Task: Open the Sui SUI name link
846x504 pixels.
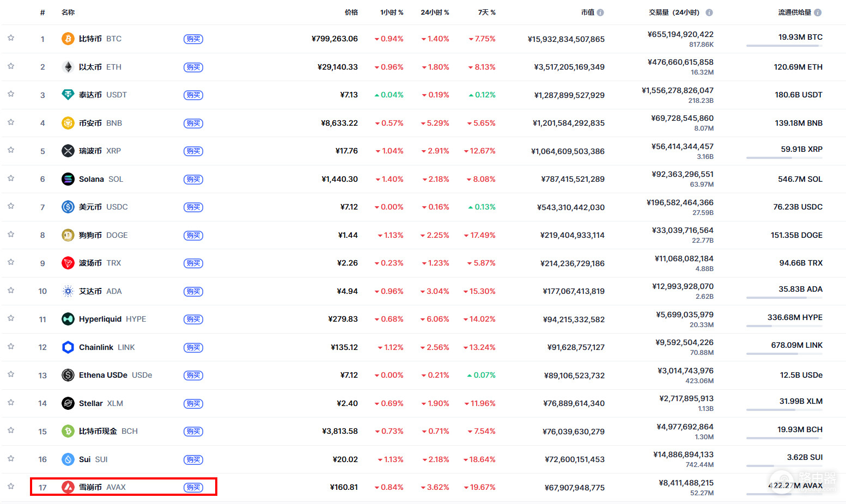Action: click(93, 459)
